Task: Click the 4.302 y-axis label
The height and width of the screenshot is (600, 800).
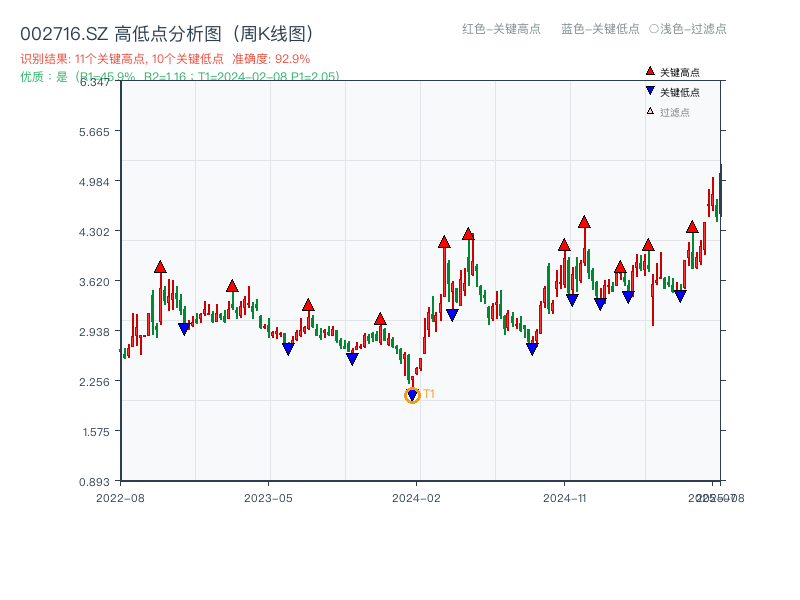Action: [94, 232]
